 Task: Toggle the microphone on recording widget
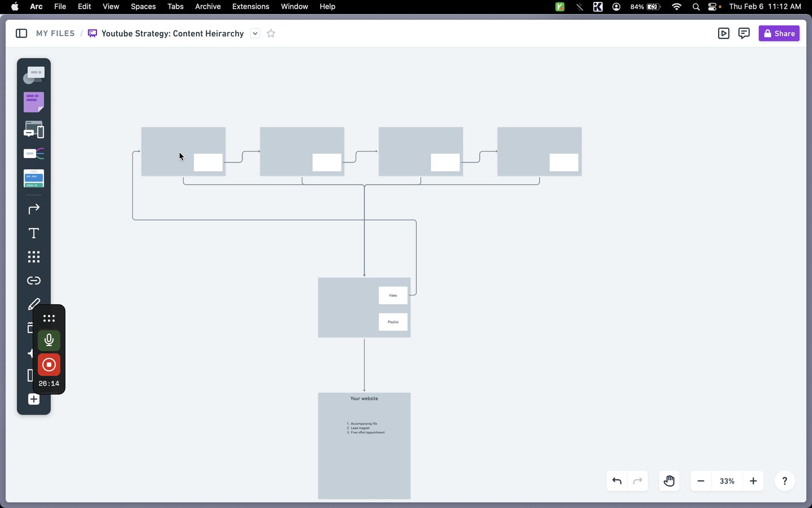click(49, 340)
